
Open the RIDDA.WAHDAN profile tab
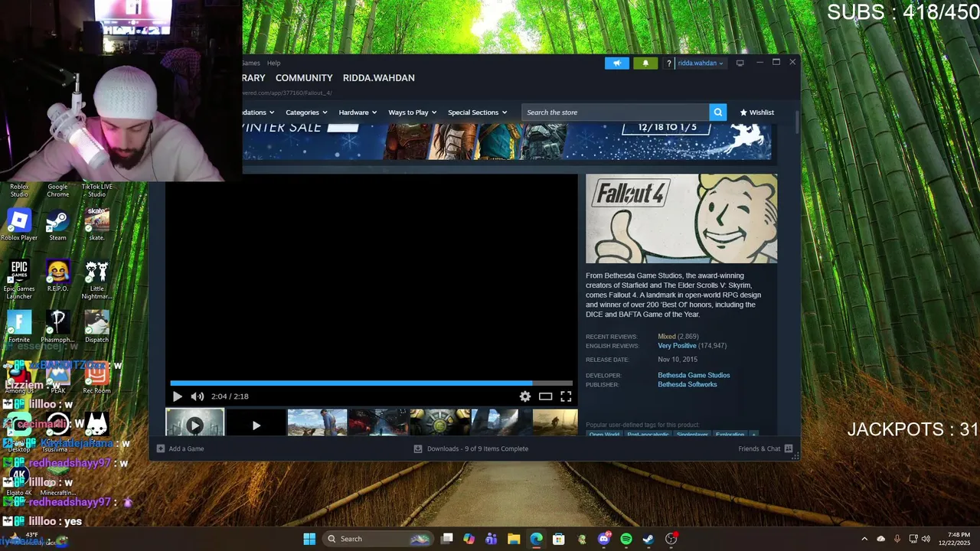tap(378, 78)
